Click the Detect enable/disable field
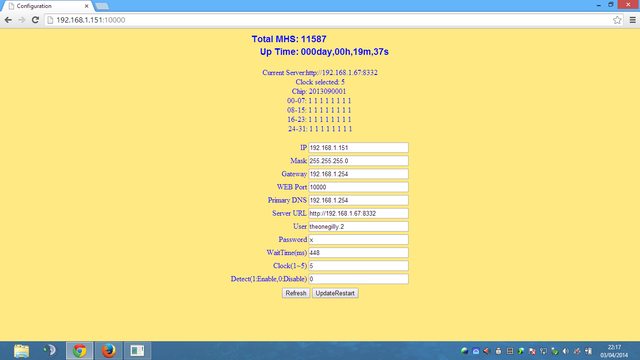The image size is (640, 360). (x=358, y=279)
